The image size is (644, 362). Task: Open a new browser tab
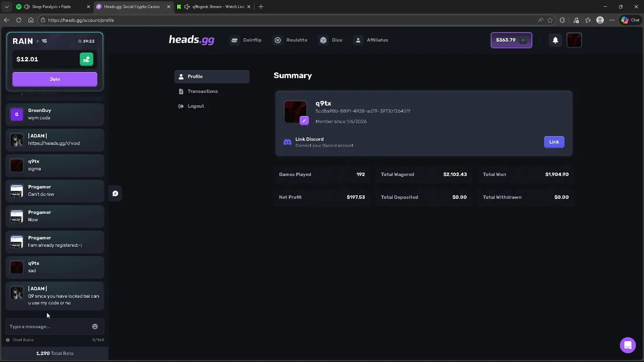[x=261, y=7]
